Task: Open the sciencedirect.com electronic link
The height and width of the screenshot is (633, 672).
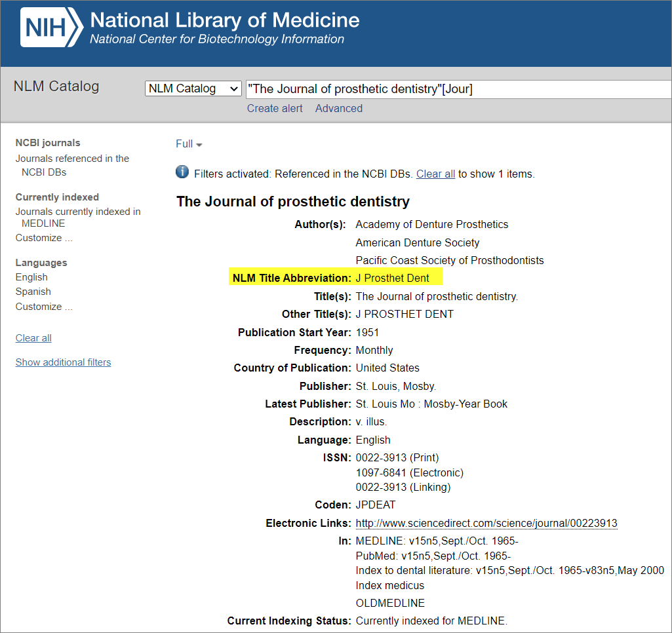Action: click(486, 524)
